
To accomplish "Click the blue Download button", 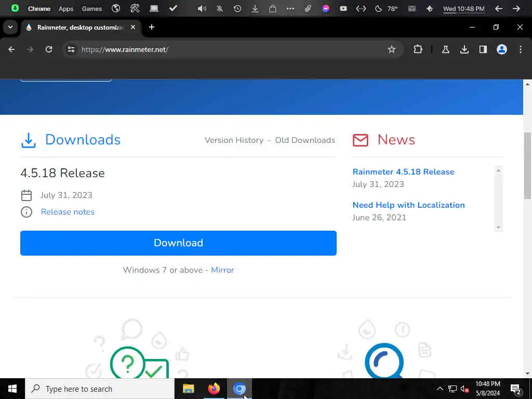I will pos(179,243).
